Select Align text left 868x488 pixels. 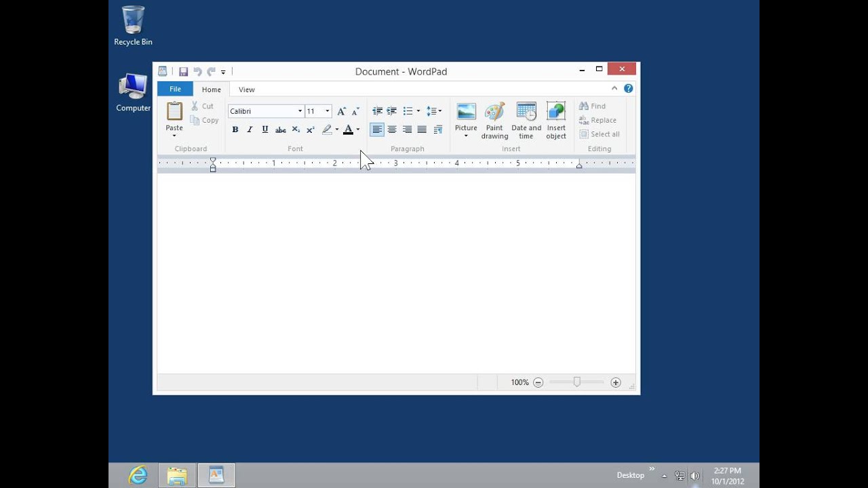tap(377, 129)
